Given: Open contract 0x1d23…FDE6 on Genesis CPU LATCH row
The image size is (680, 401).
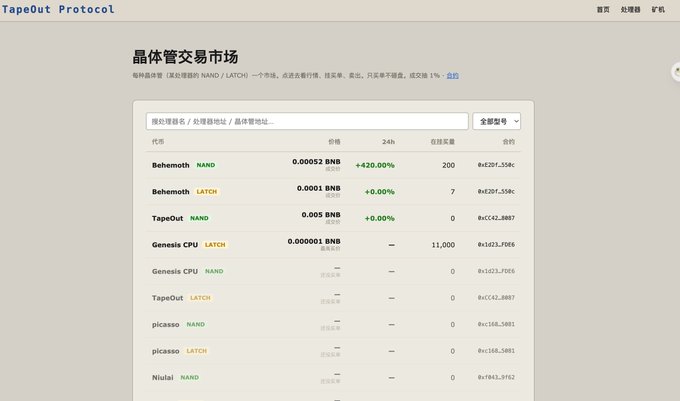Looking at the screenshot, I should [496, 245].
